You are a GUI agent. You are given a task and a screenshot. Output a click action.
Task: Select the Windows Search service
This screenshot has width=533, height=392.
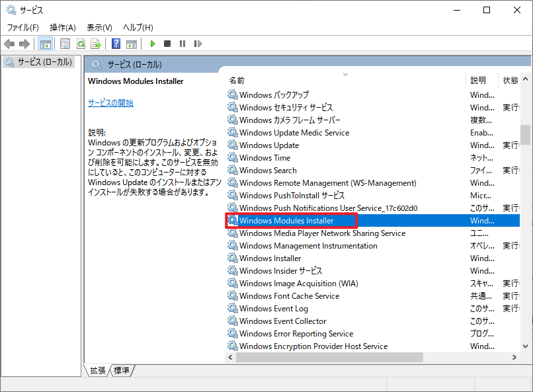click(373, 170)
